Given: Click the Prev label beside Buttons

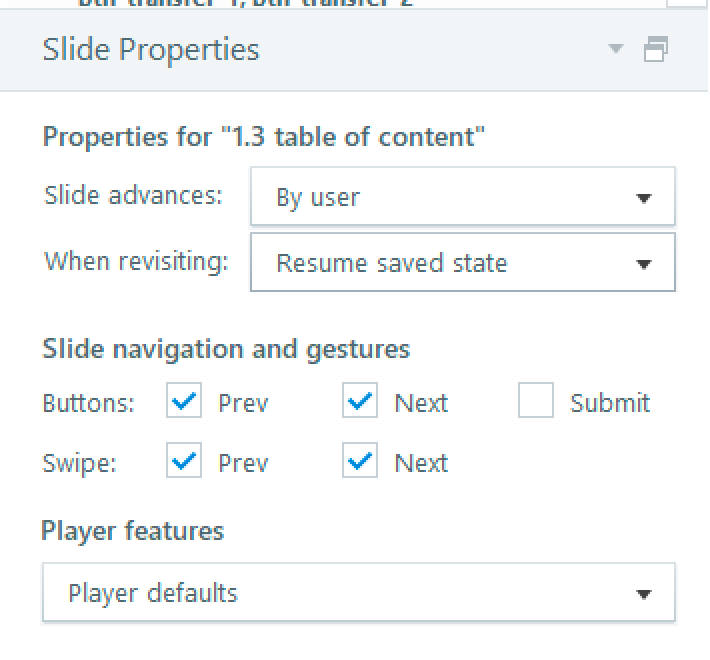Looking at the screenshot, I should pos(243,403).
